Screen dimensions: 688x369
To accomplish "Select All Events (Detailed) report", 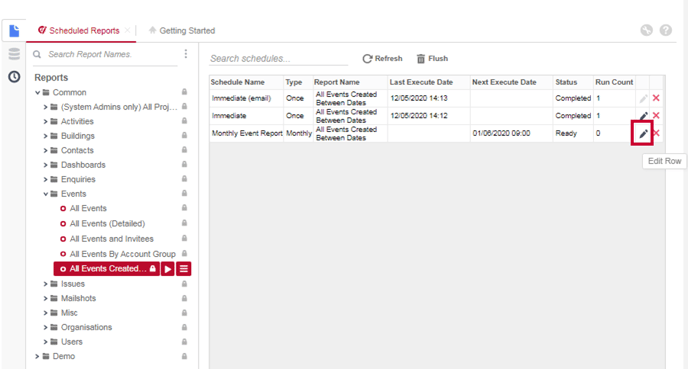I will 107,224.
